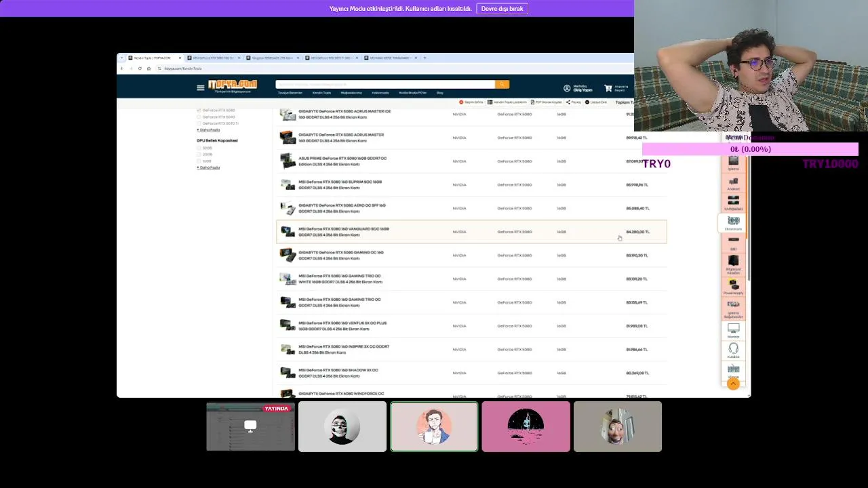868x488 pixels.
Task: Select the Anakart category in the sidebar
Action: click(x=733, y=184)
